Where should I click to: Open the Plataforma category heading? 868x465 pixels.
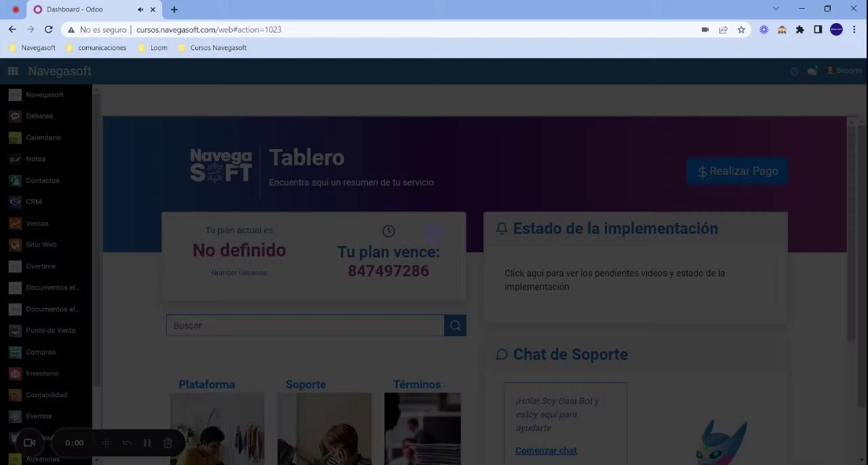pos(207,384)
